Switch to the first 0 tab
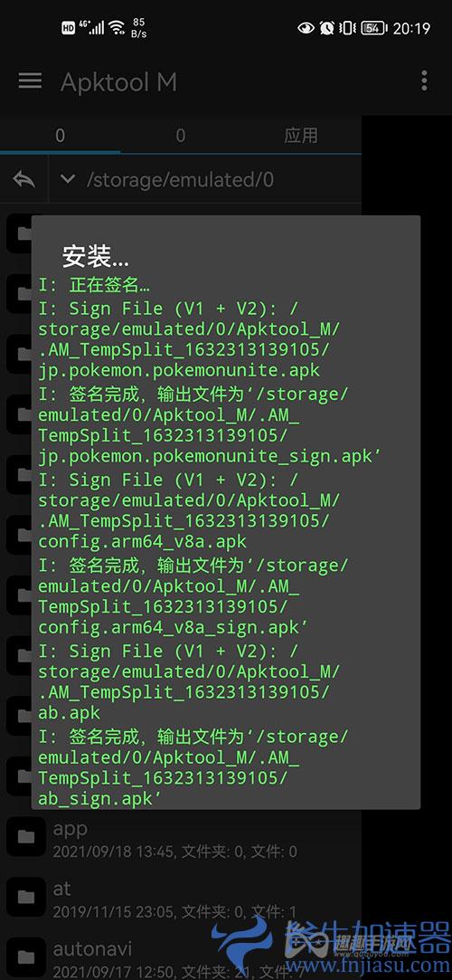Screen dimensions: 452x980 [60, 135]
